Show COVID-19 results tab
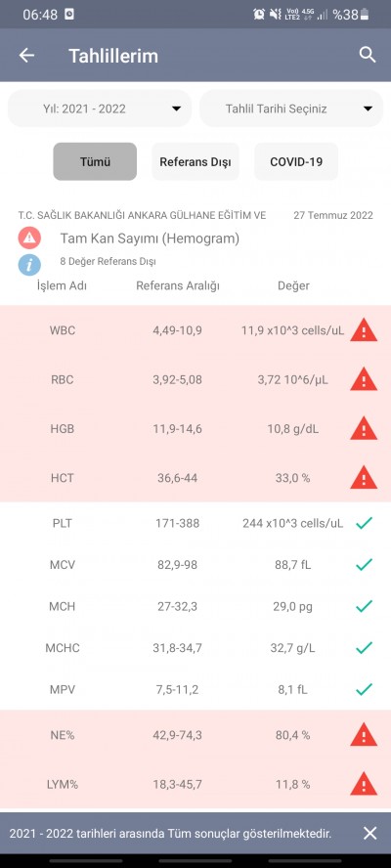391x868 pixels. pyautogui.click(x=296, y=161)
